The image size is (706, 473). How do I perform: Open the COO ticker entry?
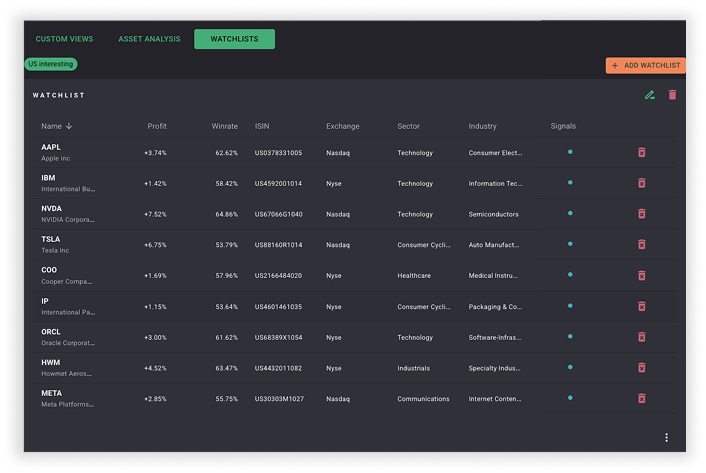pyautogui.click(x=49, y=270)
